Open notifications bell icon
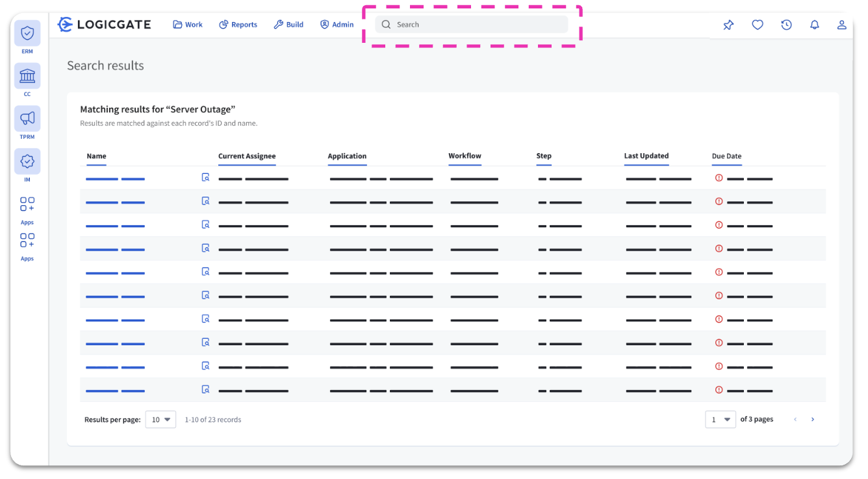 [x=814, y=25]
